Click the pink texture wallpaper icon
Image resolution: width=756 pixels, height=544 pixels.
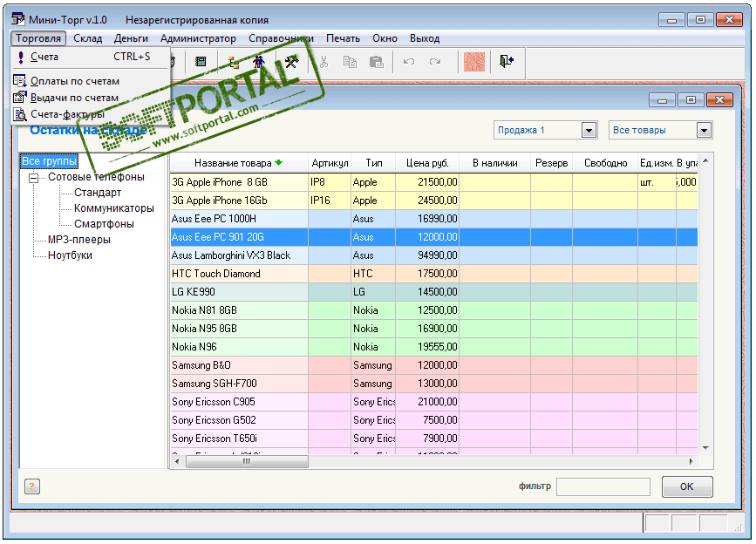[474, 62]
